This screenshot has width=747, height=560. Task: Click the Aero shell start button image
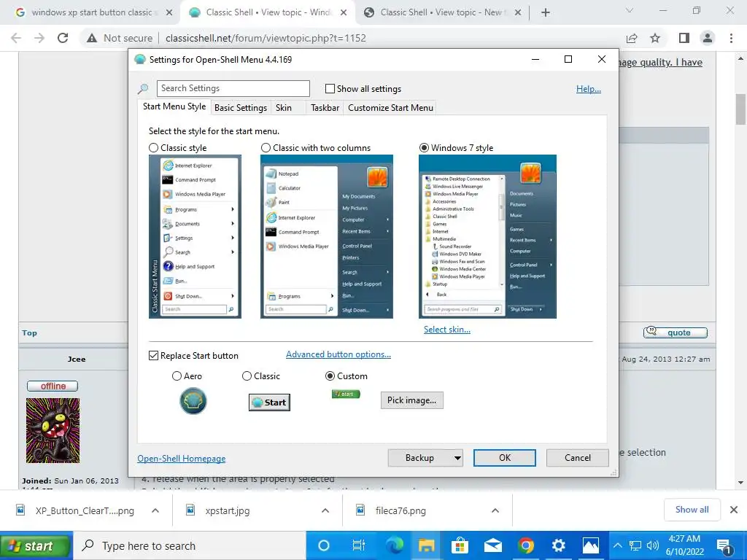[x=193, y=401]
